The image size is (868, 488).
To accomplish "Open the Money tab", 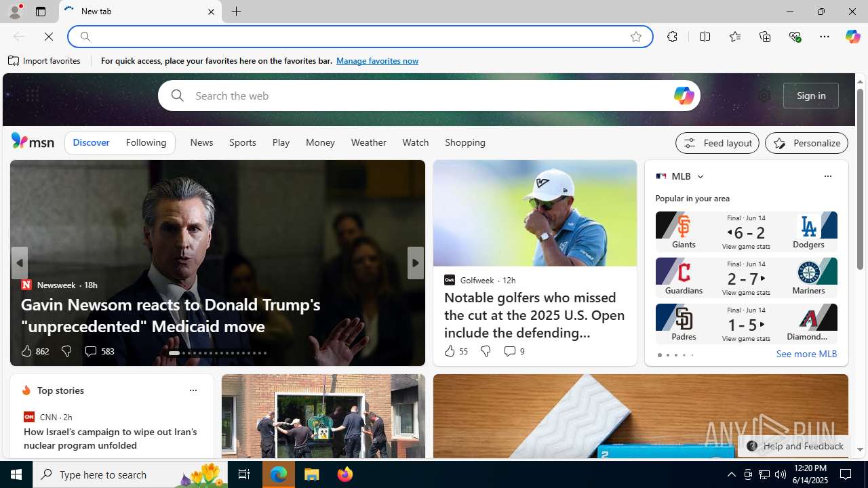I will pyautogui.click(x=320, y=143).
